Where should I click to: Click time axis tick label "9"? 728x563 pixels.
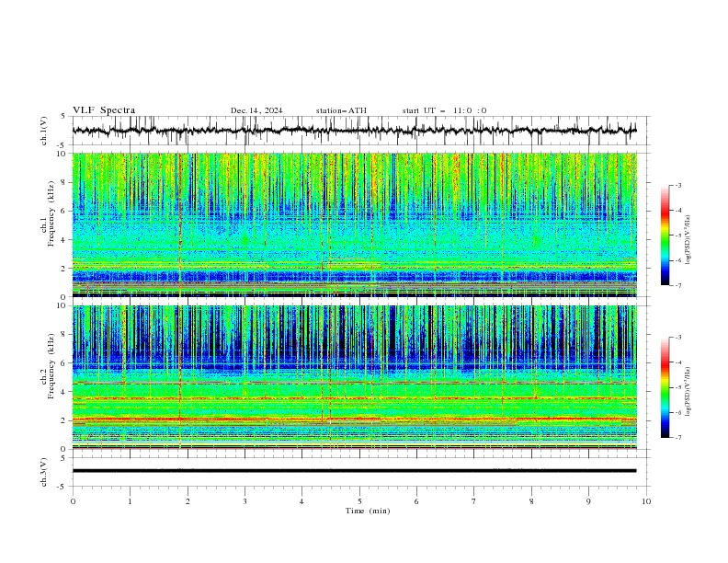click(x=588, y=501)
